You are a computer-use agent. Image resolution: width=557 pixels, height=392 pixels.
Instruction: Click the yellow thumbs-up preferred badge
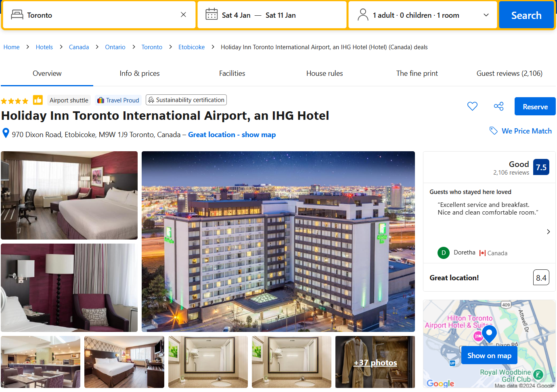coord(38,100)
